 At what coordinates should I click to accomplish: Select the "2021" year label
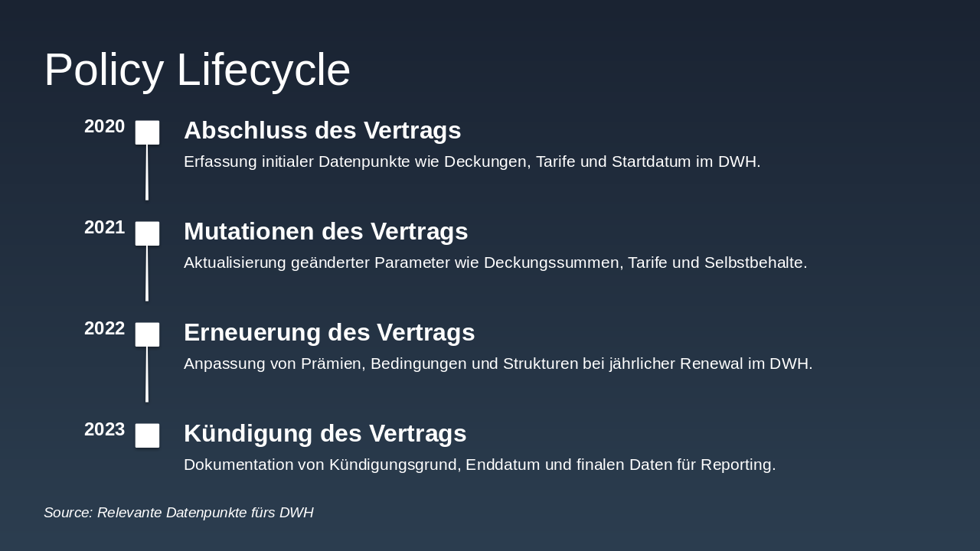(104, 227)
